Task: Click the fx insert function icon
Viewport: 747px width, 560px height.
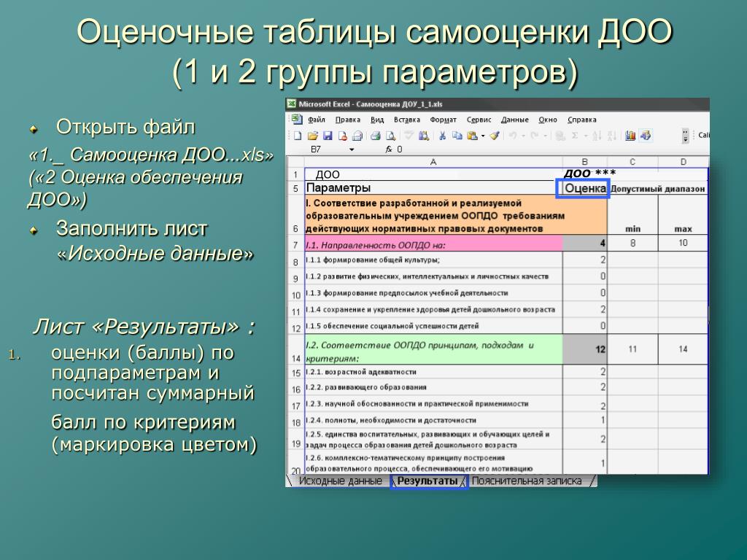Action: [389, 149]
